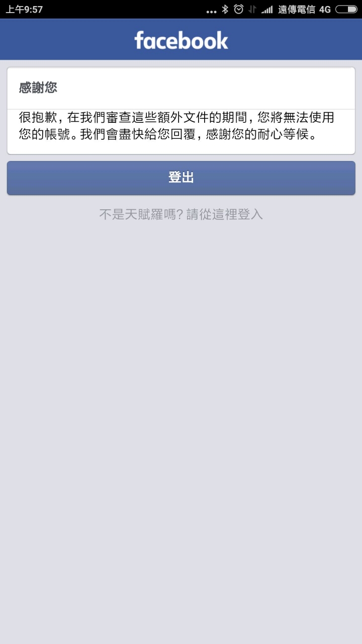Tap the battery indicator icon
This screenshot has height=644, width=362.
[346, 9]
